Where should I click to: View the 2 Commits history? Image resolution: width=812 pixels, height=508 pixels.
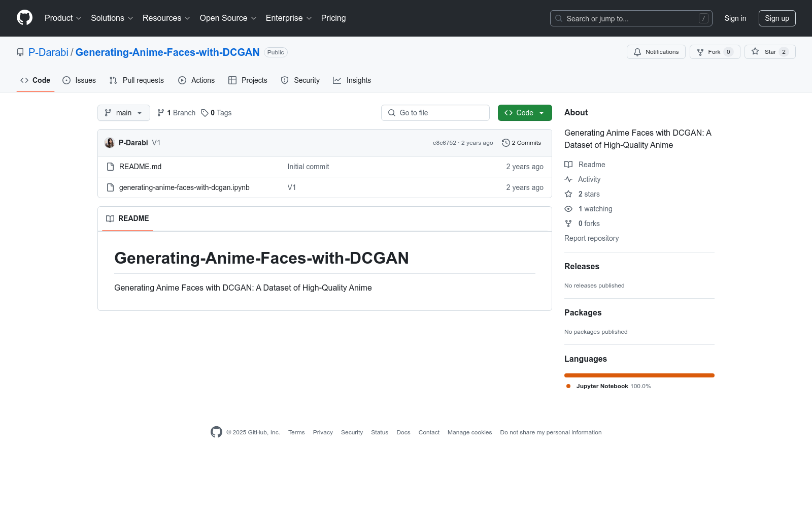(522, 143)
